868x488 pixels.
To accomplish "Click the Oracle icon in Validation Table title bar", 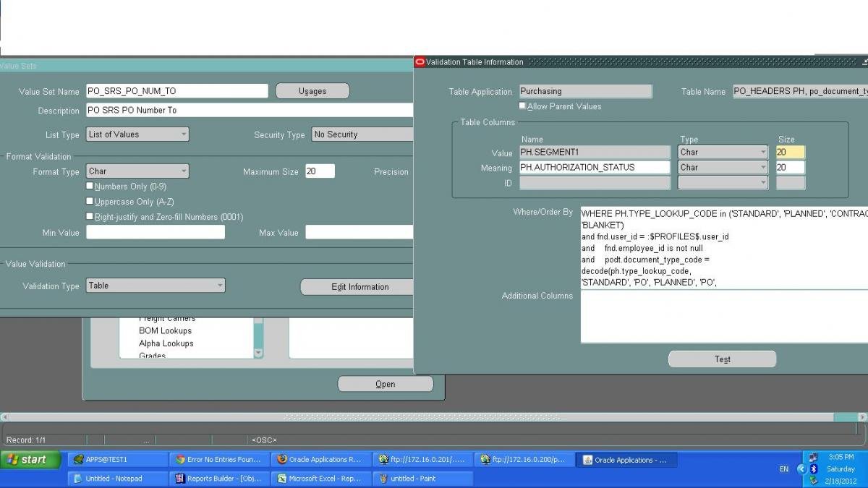I will [x=420, y=62].
